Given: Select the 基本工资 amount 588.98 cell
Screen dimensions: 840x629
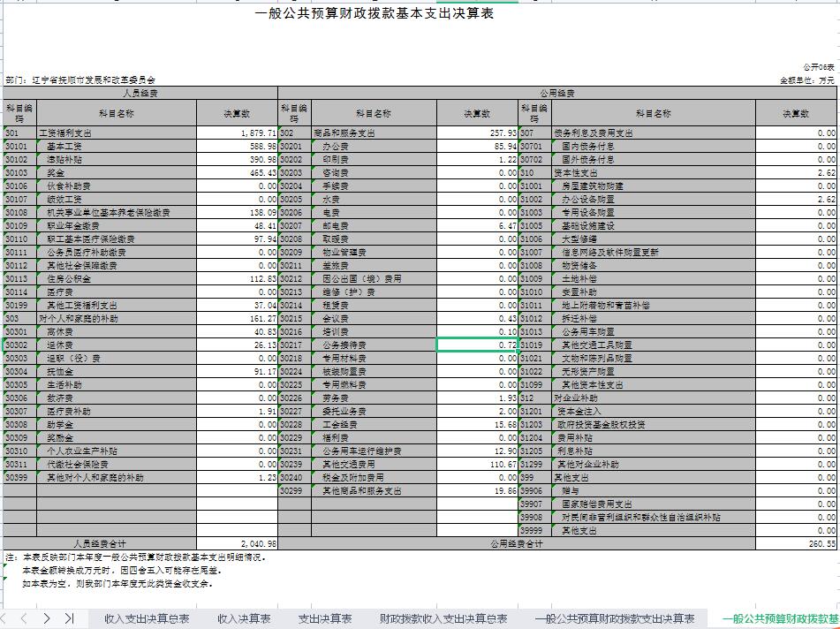Looking at the screenshot, I should tap(237, 146).
